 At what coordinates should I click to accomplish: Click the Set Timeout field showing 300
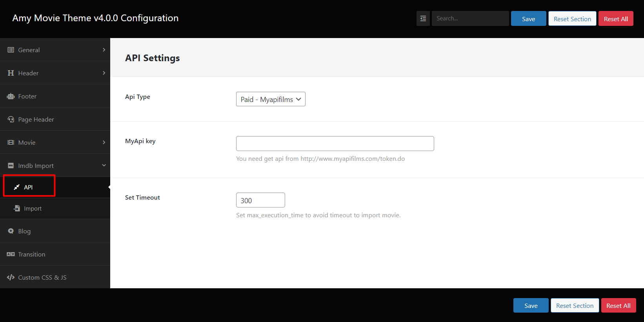[260, 200]
